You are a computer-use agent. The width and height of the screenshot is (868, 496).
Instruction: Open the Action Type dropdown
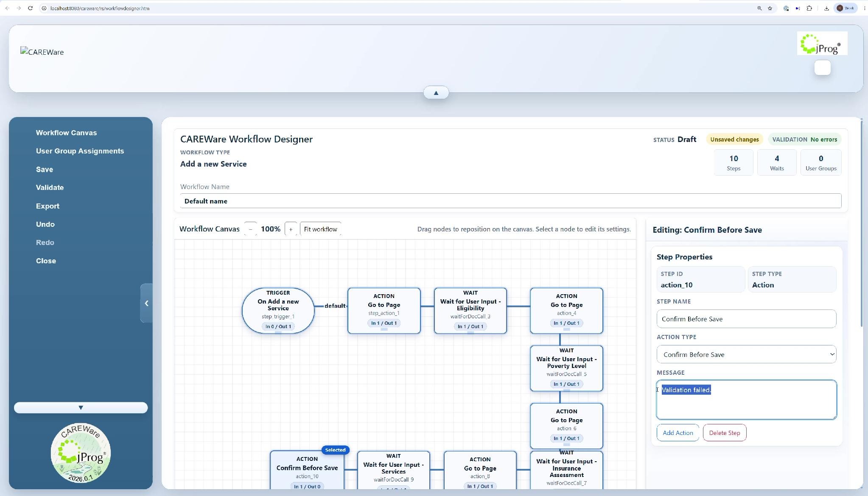(746, 354)
